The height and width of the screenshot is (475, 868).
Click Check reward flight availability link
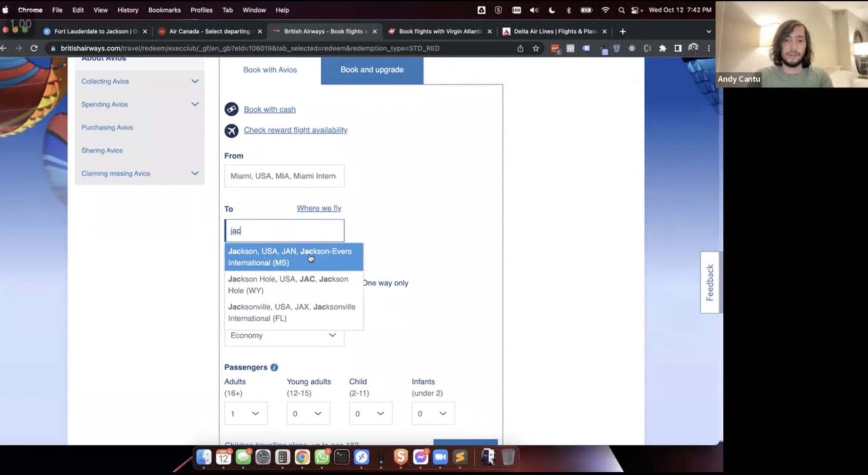click(295, 130)
